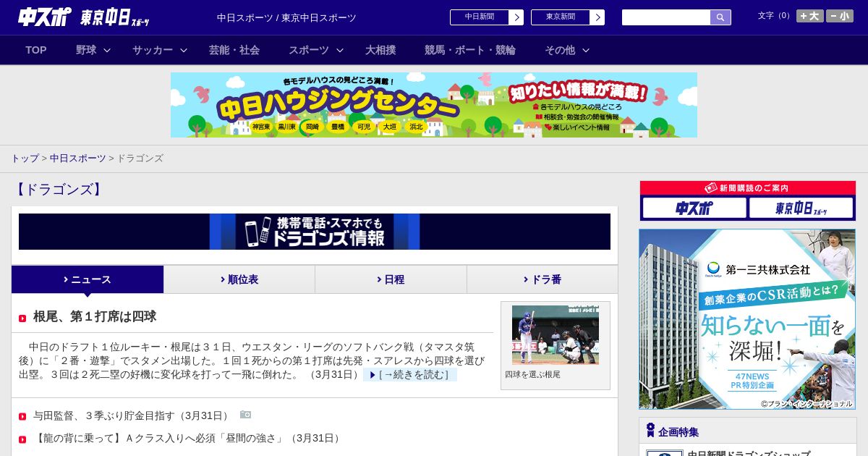Open 東京新聞 link button in header
The height and width of the screenshot is (456, 868).
pos(568,17)
